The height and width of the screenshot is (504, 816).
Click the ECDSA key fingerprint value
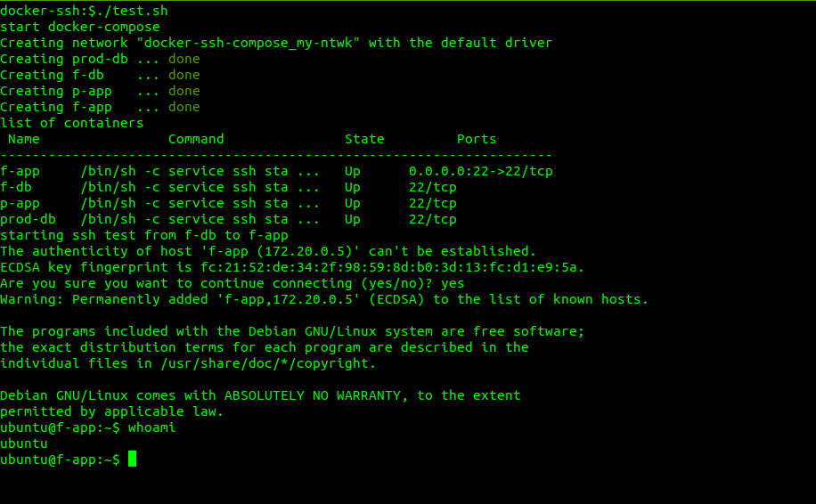pyautogui.click(x=388, y=268)
